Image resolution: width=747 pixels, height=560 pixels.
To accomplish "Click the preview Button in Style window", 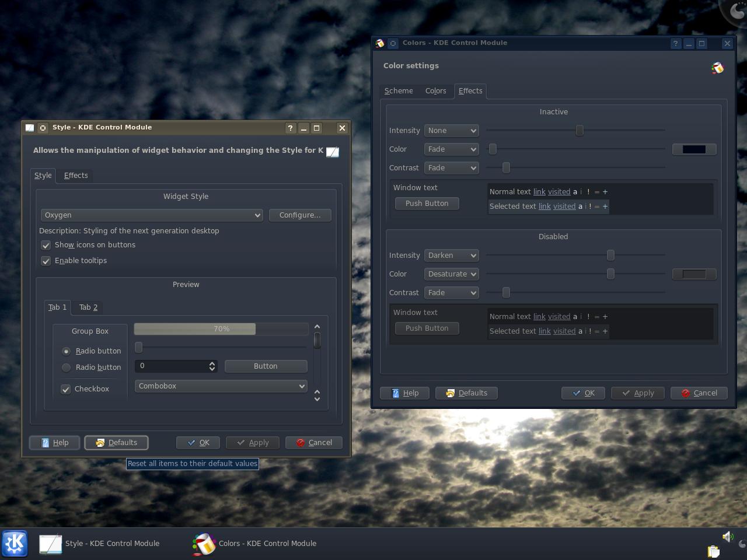I will click(266, 366).
